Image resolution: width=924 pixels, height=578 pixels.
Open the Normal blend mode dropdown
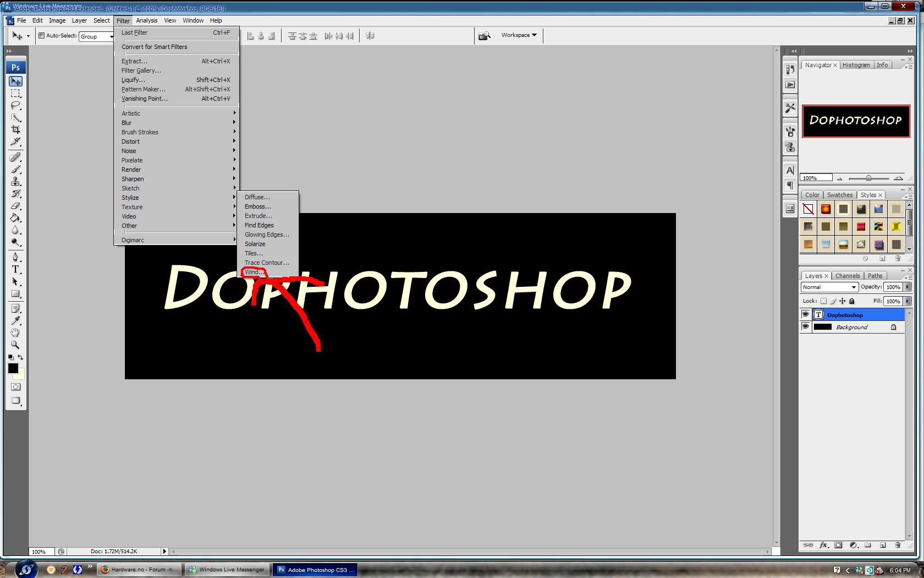829,287
